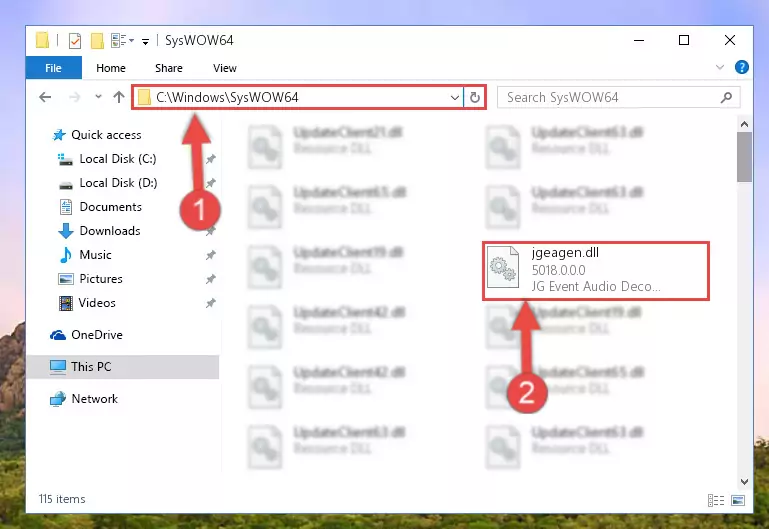The width and height of the screenshot is (769, 529).
Task: Click the New folder quick access icon
Action: tap(97, 41)
